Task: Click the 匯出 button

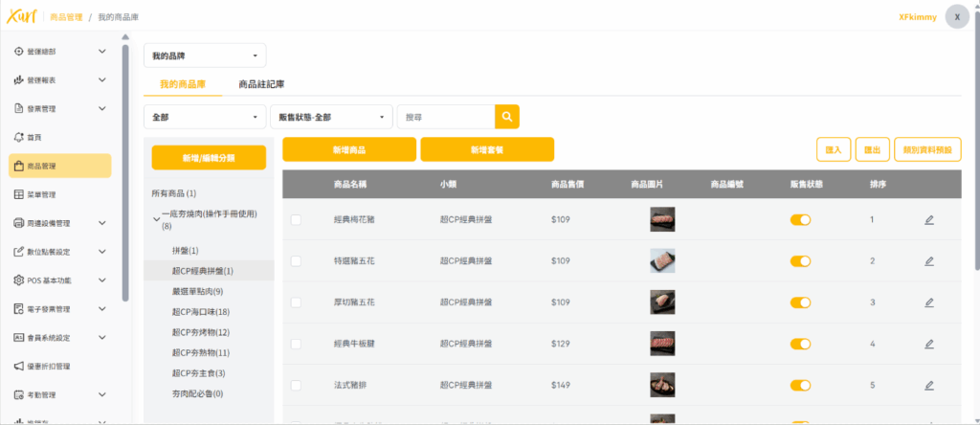Action: [x=872, y=149]
